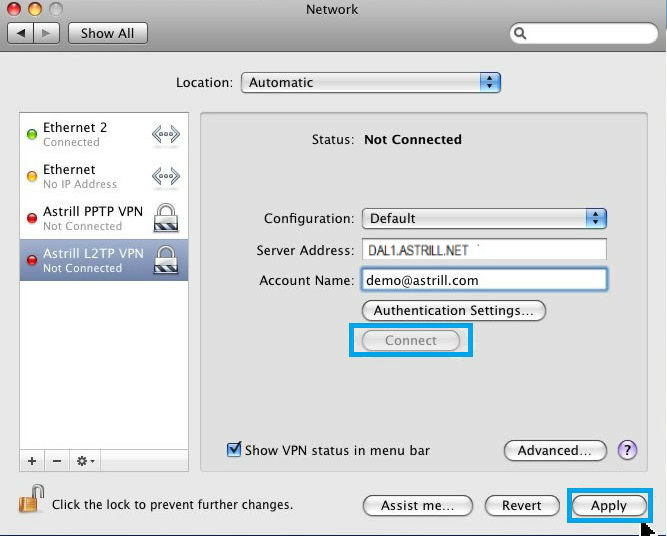The image size is (667, 536).
Task: Click the magnifying glass search icon
Action: point(520,33)
